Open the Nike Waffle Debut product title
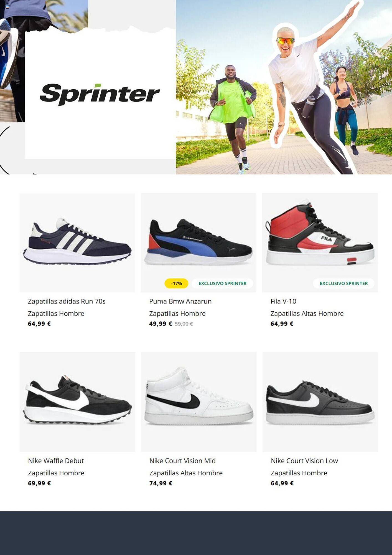 tap(56, 461)
